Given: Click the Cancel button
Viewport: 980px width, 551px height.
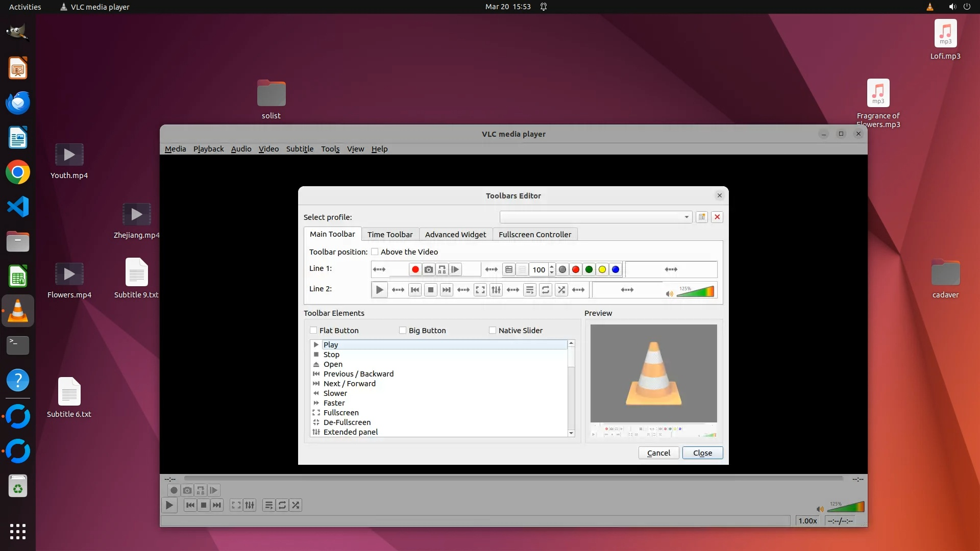Looking at the screenshot, I should pos(658,453).
